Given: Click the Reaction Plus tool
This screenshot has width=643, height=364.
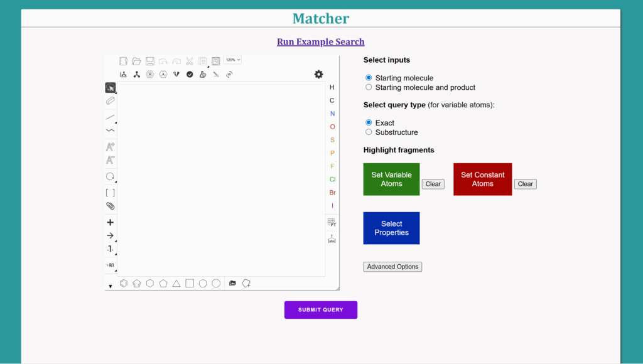Looking at the screenshot, I should pos(110,222).
